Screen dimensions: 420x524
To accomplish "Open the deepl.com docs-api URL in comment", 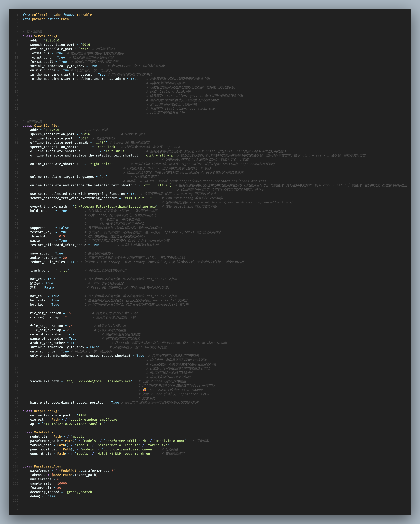I will [223, 181].
